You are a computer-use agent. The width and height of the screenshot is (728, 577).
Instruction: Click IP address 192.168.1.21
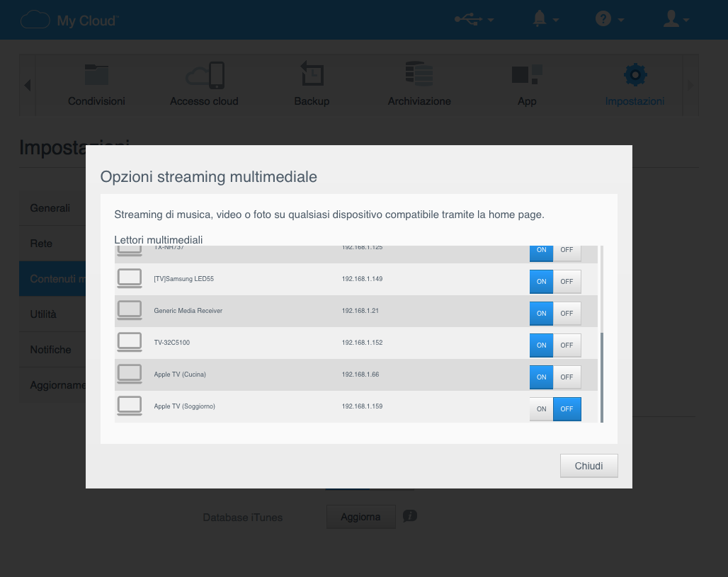tap(360, 311)
